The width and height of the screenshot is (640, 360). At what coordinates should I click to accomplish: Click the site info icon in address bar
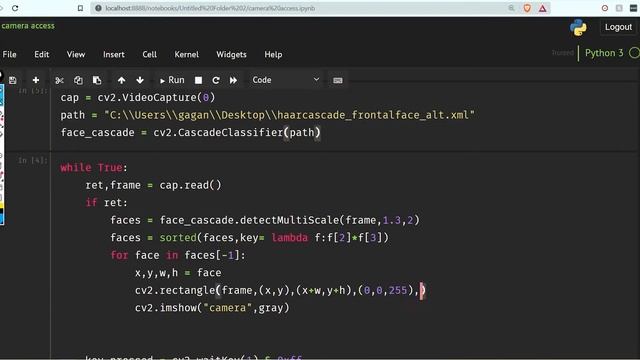[98, 8]
